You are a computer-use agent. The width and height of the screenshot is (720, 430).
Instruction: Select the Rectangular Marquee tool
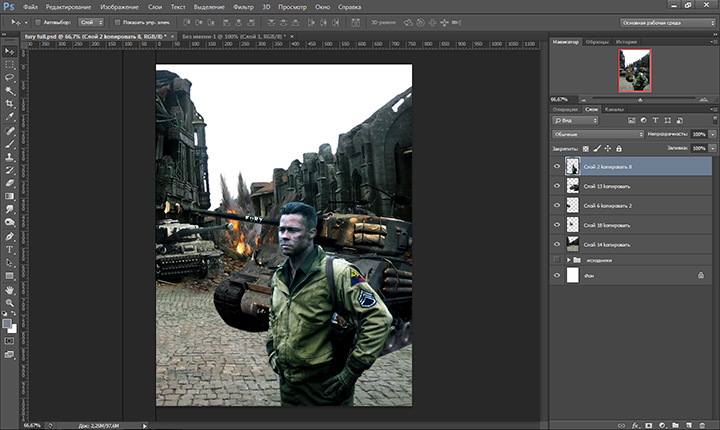pos(10,63)
